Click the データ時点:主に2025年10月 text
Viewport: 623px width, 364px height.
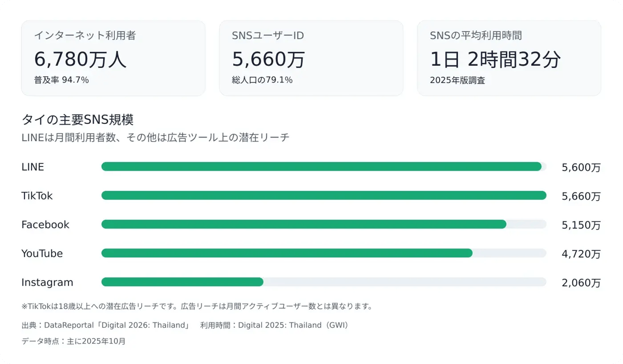click(x=73, y=341)
